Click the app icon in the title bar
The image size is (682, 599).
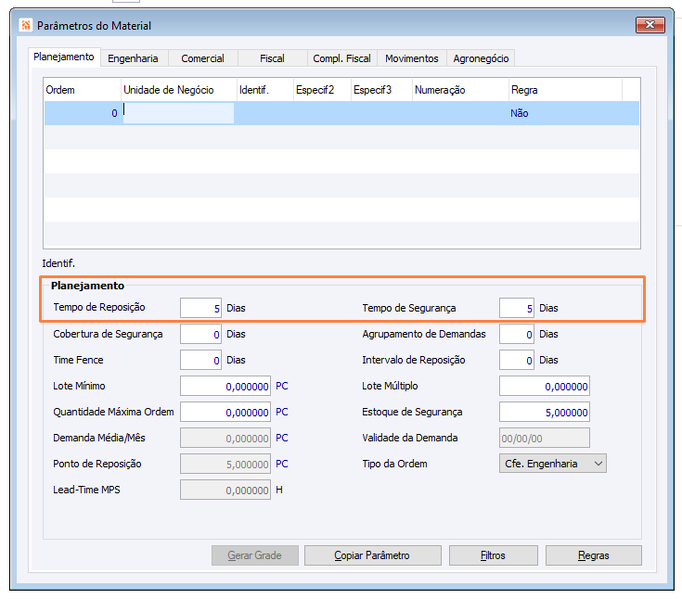point(26,25)
